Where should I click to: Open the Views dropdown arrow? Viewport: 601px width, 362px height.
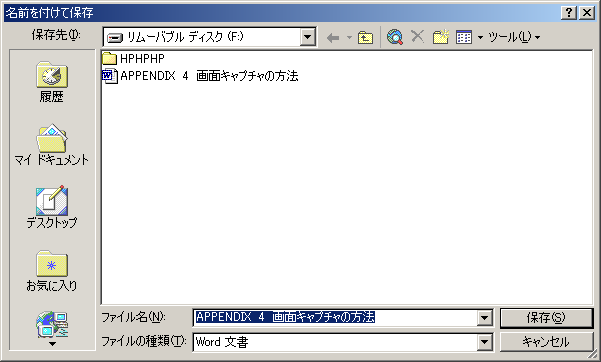[480, 38]
